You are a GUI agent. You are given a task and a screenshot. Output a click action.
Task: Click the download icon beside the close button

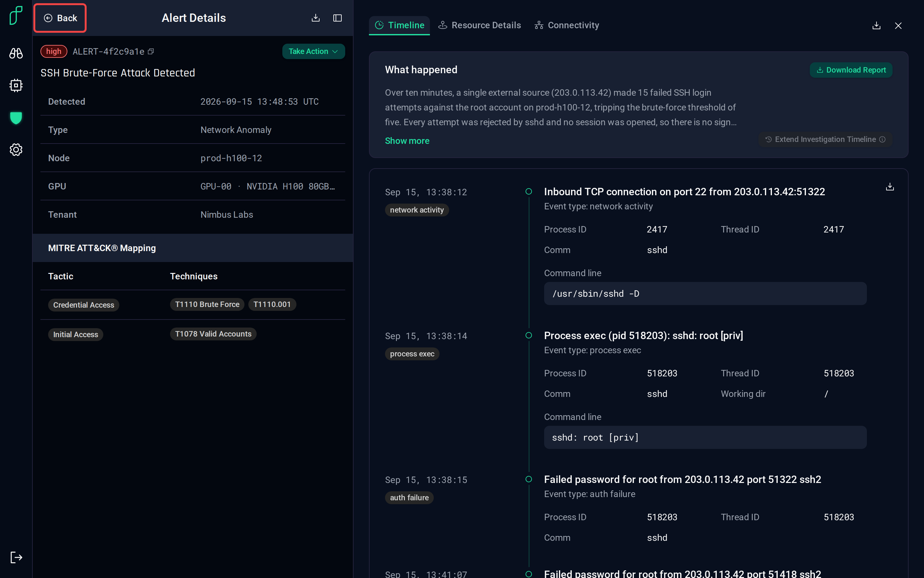point(877,26)
